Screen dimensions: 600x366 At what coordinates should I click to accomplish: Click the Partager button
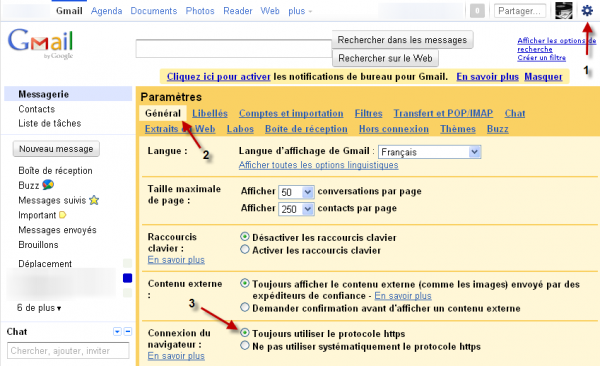[x=520, y=11]
